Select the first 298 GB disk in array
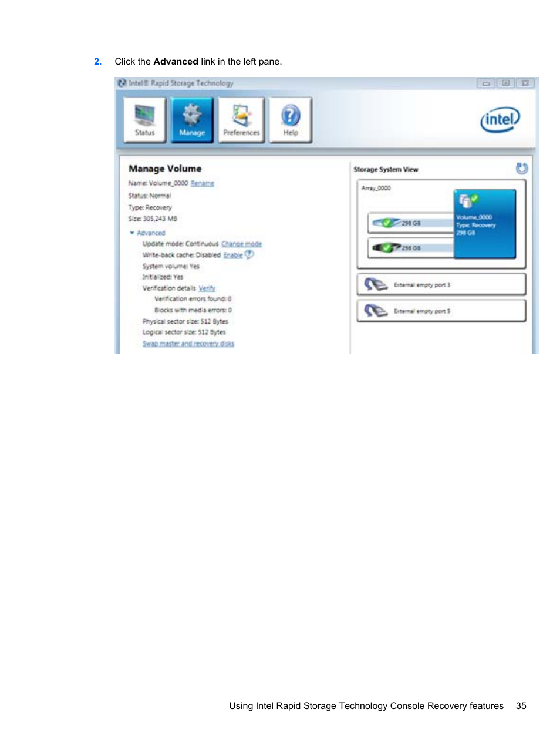This screenshot has height=746, width=560. point(411,223)
